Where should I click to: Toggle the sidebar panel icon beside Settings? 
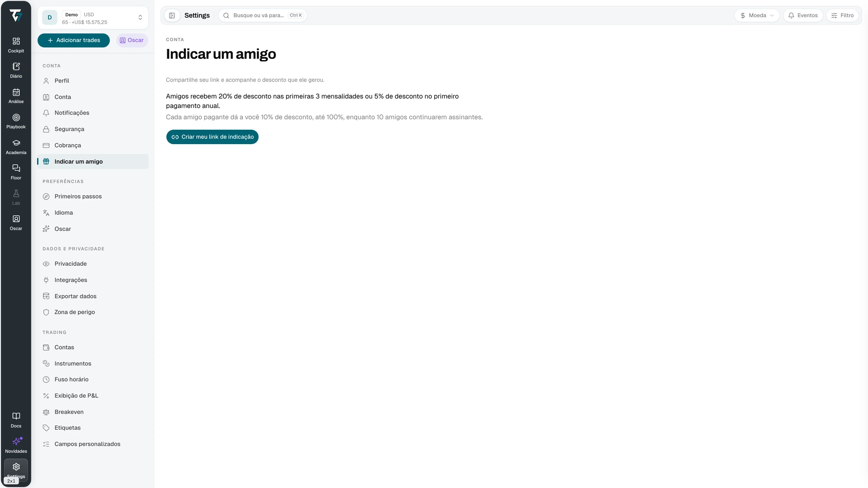click(x=172, y=15)
